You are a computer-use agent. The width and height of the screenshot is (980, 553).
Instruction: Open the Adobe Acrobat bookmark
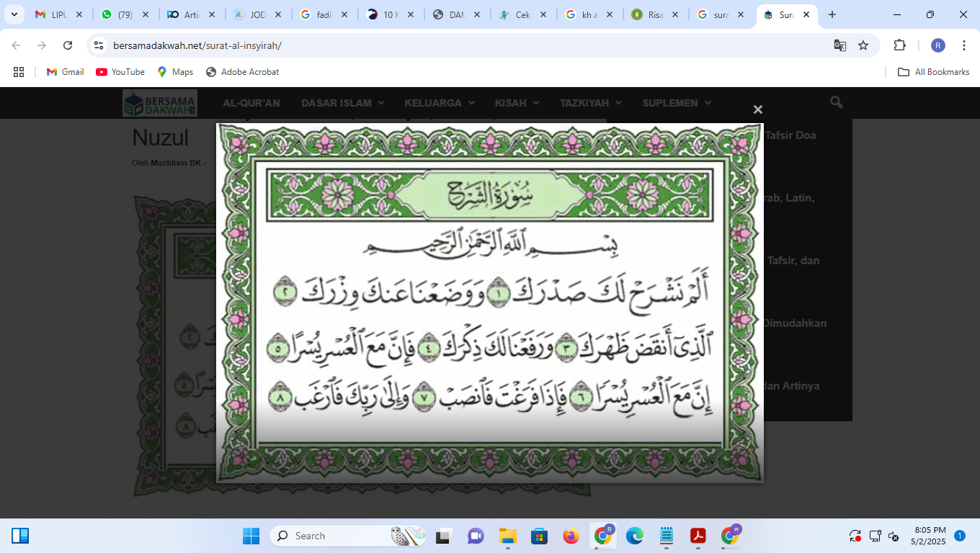242,72
